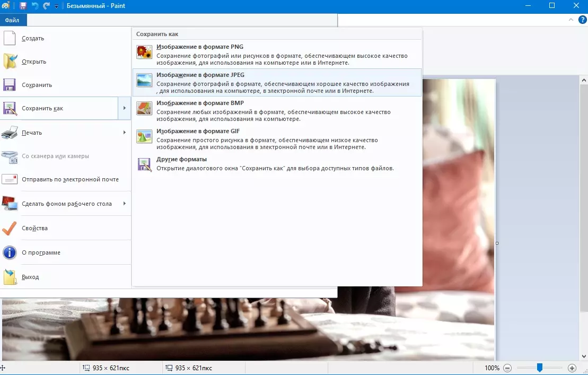Select Создать to make a new image
This screenshot has width=588, height=375.
[x=33, y=38]
